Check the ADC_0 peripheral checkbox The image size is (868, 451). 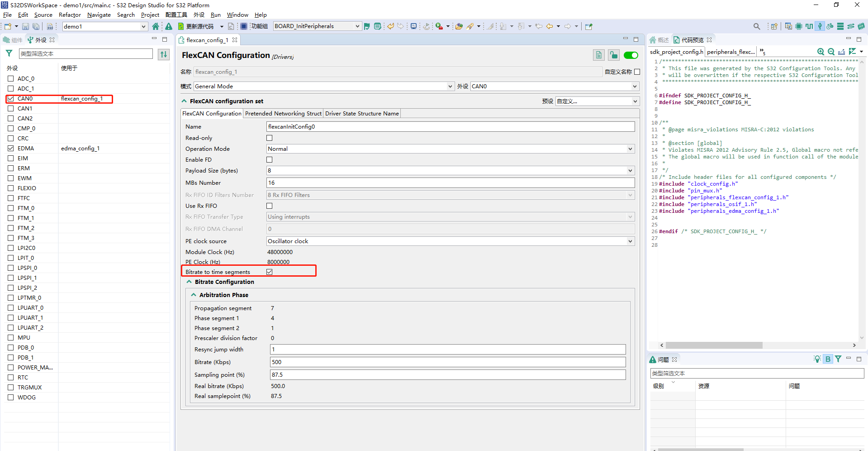[x=10, y=79]
